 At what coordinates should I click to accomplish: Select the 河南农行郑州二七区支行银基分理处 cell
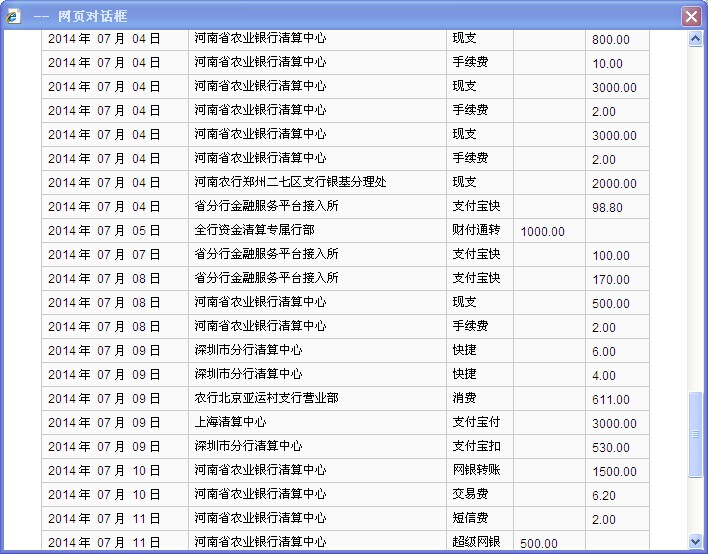click(x=290, y=182)
